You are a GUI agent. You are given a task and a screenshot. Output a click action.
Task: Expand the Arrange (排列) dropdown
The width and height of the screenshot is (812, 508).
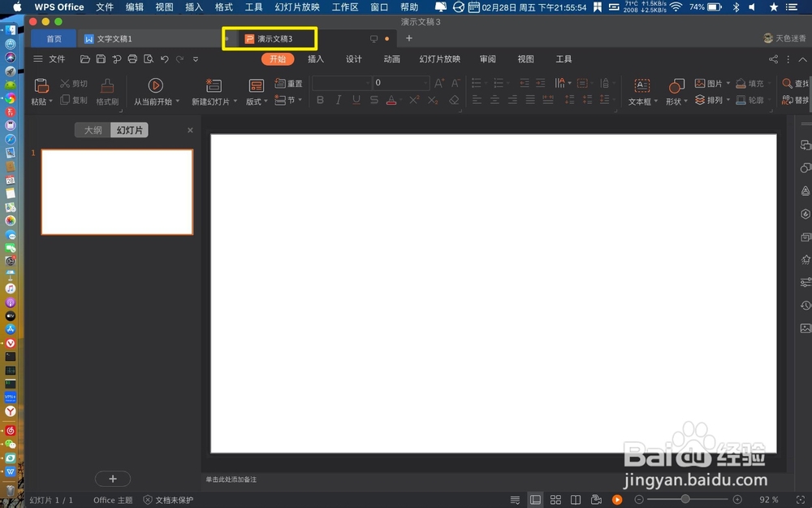pos(728,99)
